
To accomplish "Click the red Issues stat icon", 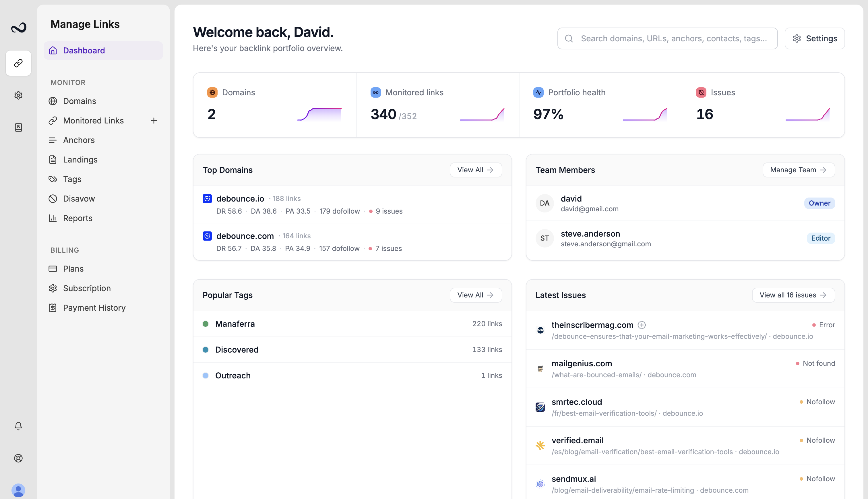I will pyautogui.click(x=701, y=92).
